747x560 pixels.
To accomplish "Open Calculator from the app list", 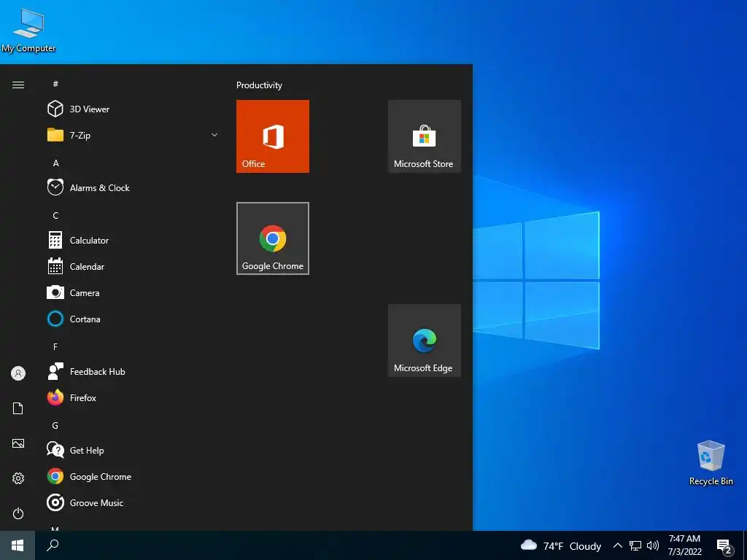I will (x=133, y=240).
